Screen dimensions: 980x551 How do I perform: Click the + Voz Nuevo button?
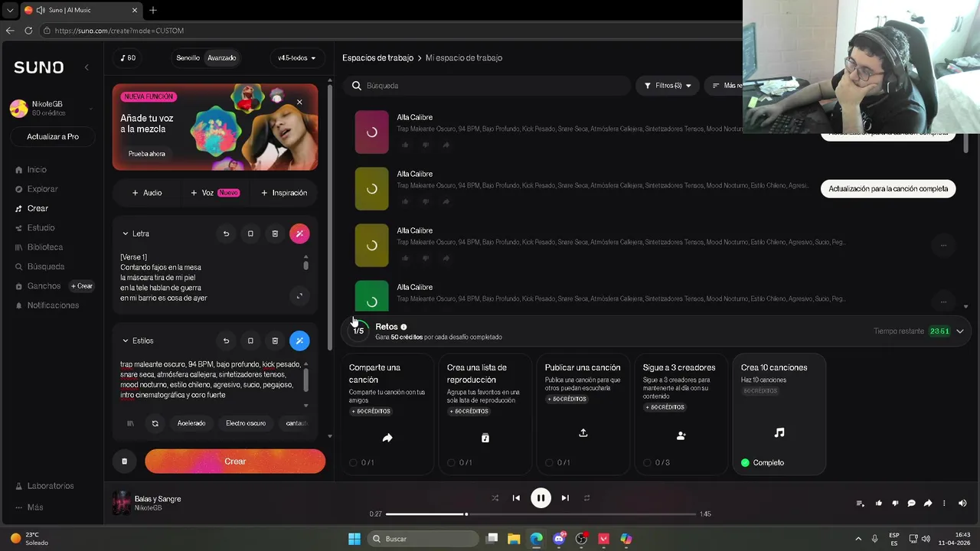point(215,193)
